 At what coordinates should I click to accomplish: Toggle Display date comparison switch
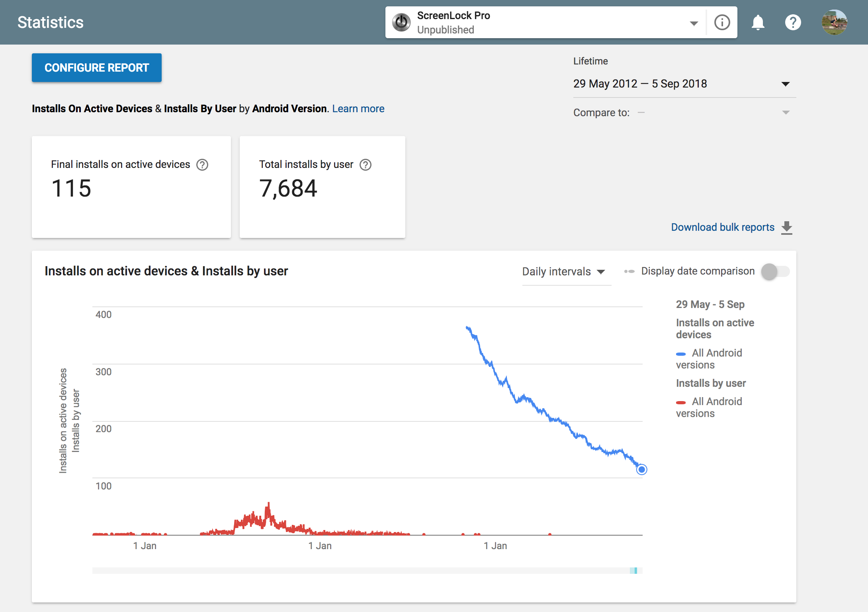coord(775,271)
